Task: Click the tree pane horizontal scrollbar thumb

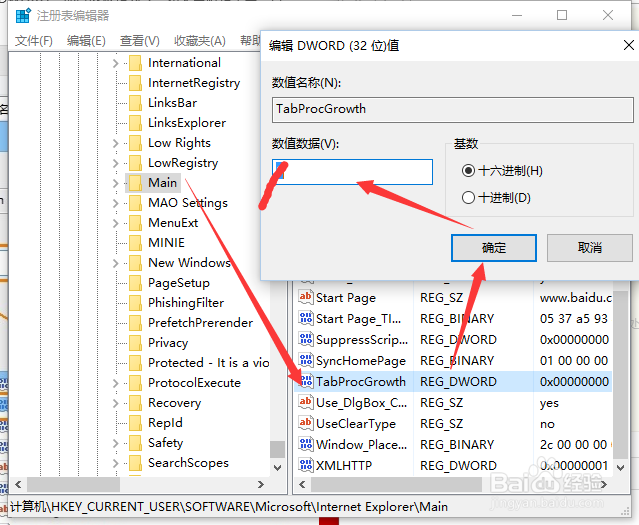Action: (73, 484)
